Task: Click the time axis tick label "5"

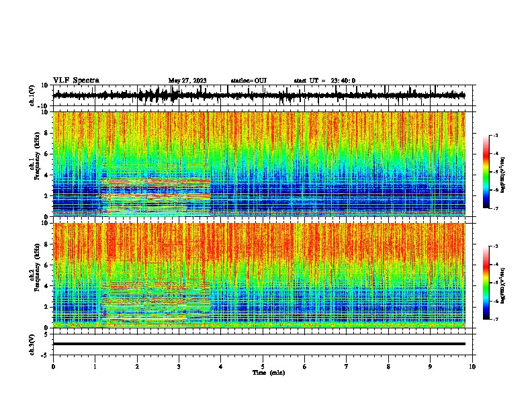Action: (263, 367)
